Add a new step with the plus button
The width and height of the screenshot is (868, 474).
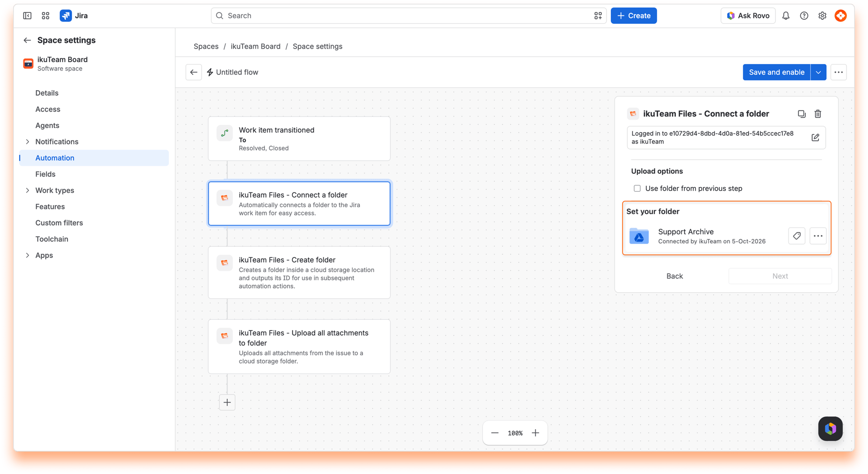(x=227, y=402)
